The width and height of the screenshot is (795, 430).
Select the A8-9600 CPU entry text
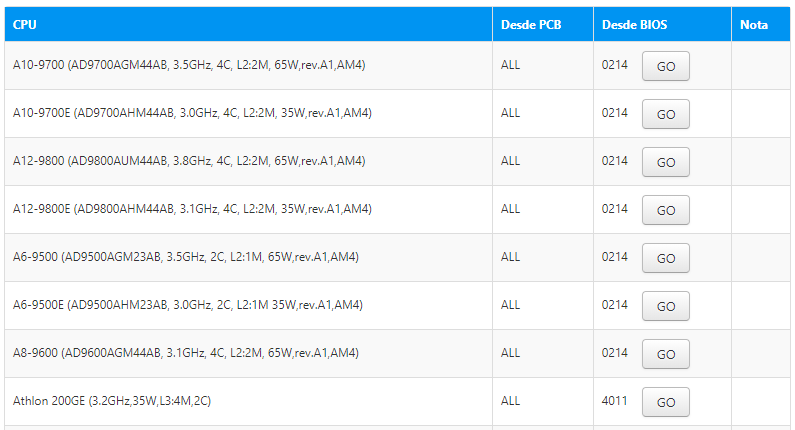(186, 352)
